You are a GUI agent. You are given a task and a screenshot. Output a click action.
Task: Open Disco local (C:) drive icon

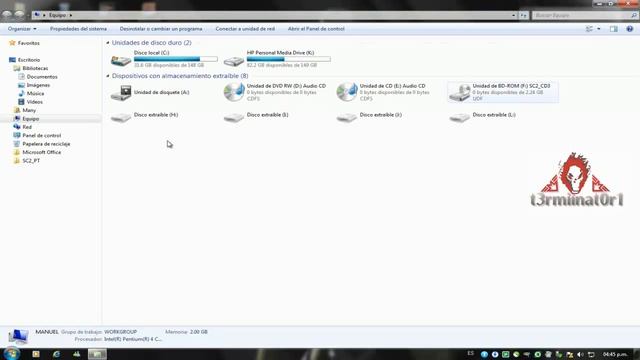coord(121,60)
